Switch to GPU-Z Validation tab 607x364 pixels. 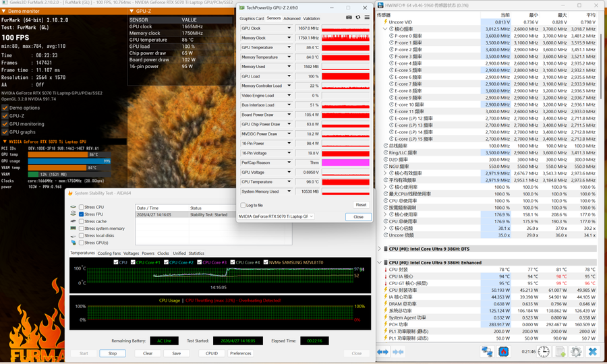pyautogui.click(x=312, y=18)
